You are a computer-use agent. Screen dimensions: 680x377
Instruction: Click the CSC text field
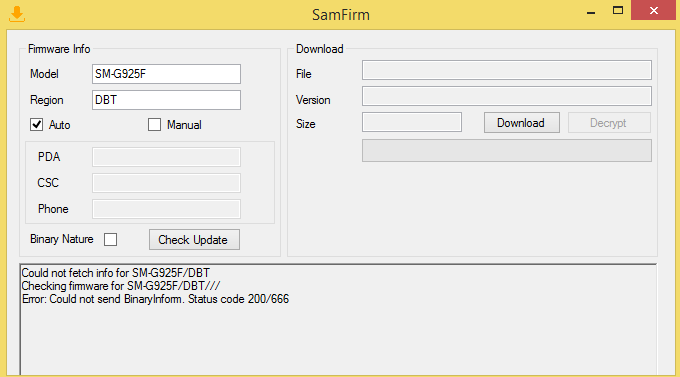[x=166, y=183]
